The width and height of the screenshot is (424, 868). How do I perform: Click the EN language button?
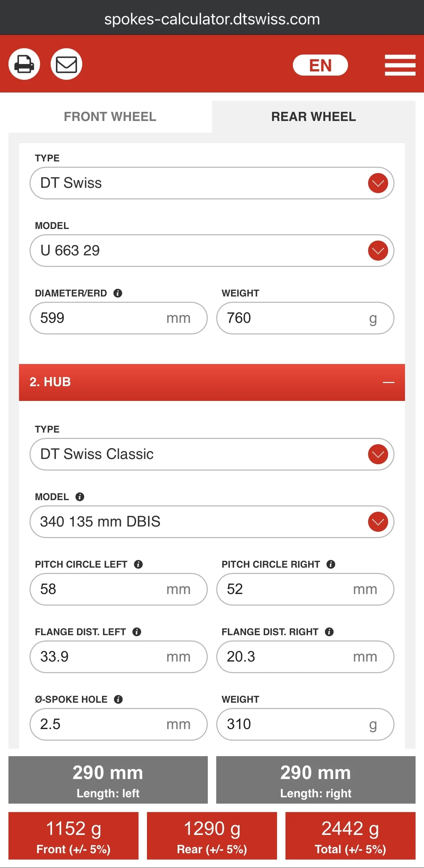pyautogui.click(x=320, y=65)
